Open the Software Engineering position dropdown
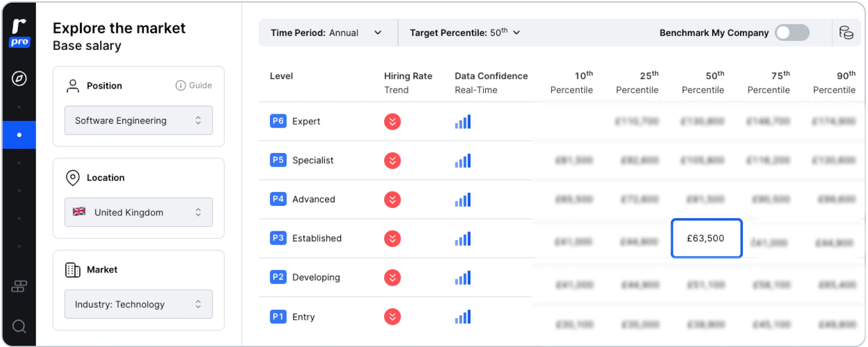This screenshot has height=347, width=868. pyautogui.click(x=139, y=120)
